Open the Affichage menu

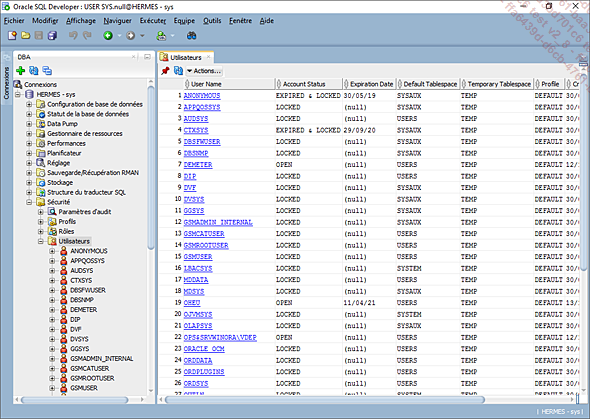tap(81, 21)
